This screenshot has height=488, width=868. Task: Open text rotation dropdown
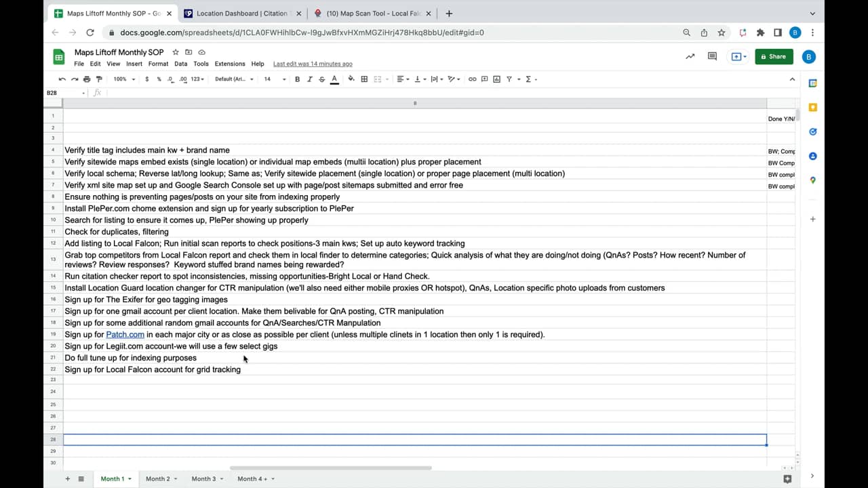click(x=454, y=79)
